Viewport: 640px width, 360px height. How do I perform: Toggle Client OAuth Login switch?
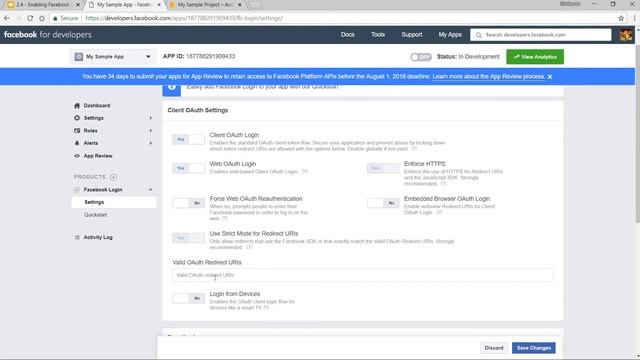pyautogui.click(x=188, y=140)
